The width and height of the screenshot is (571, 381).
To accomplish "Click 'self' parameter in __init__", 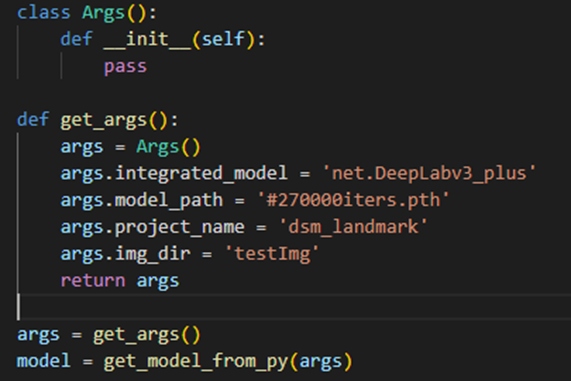I will coord(223,39).
